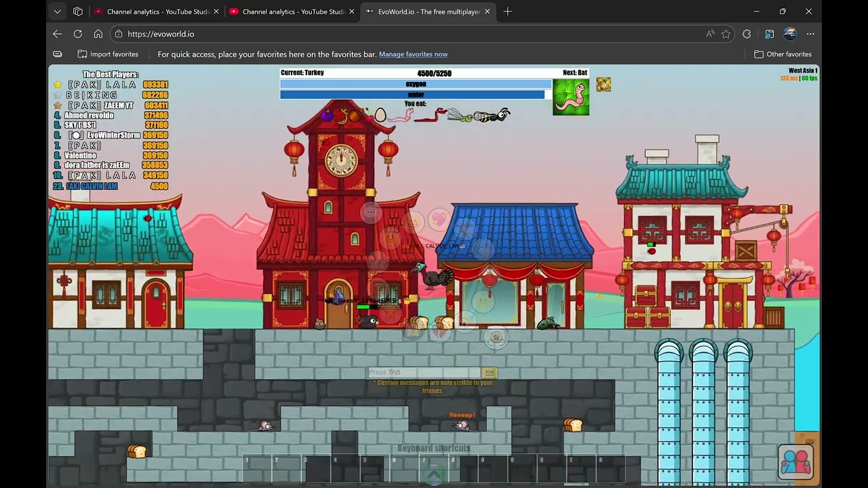Click the send message envelope button
868x488 pixels.
(489, 372)
